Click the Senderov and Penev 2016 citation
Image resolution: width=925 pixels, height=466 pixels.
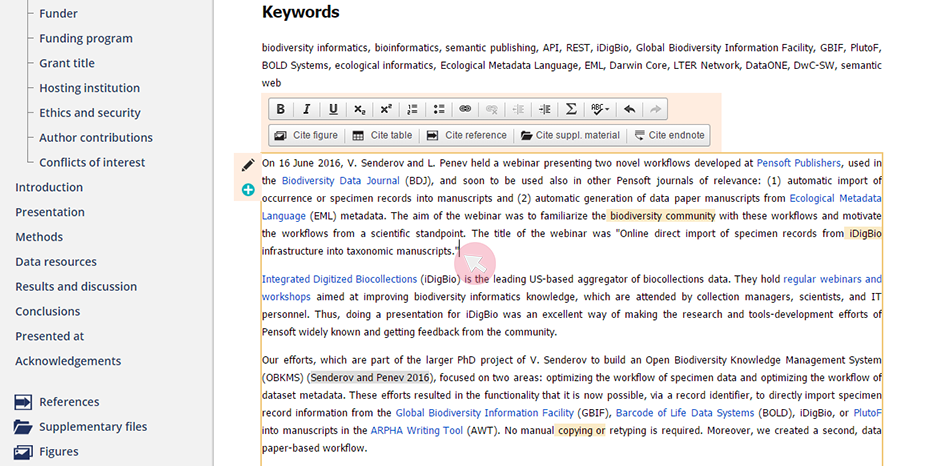pyautogui.click(x=370, y=378)
